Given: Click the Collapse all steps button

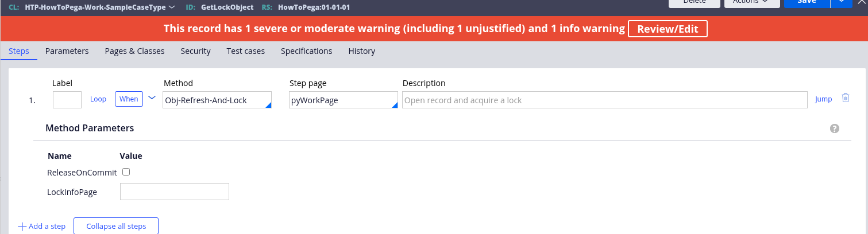Looking at the screenshot, I should tap(116, 226).
